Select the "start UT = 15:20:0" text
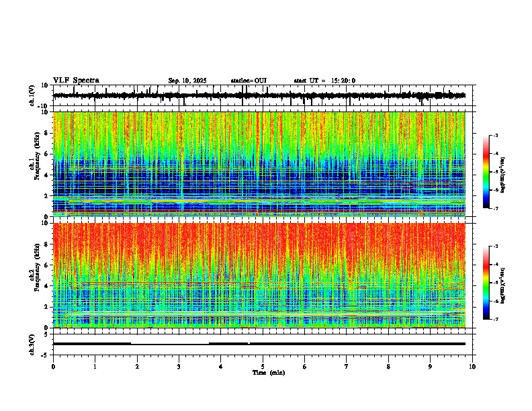The height and width of the screenshot is (411, 532). coord(324,81)
